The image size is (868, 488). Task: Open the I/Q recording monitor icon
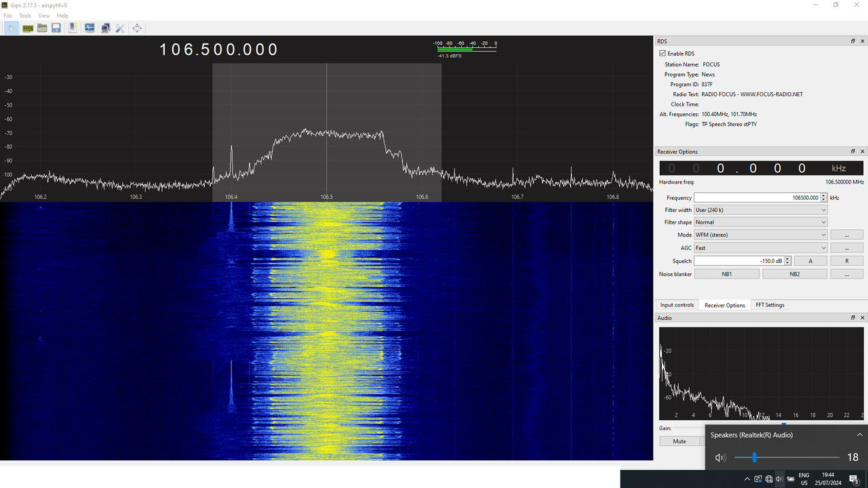89,28
